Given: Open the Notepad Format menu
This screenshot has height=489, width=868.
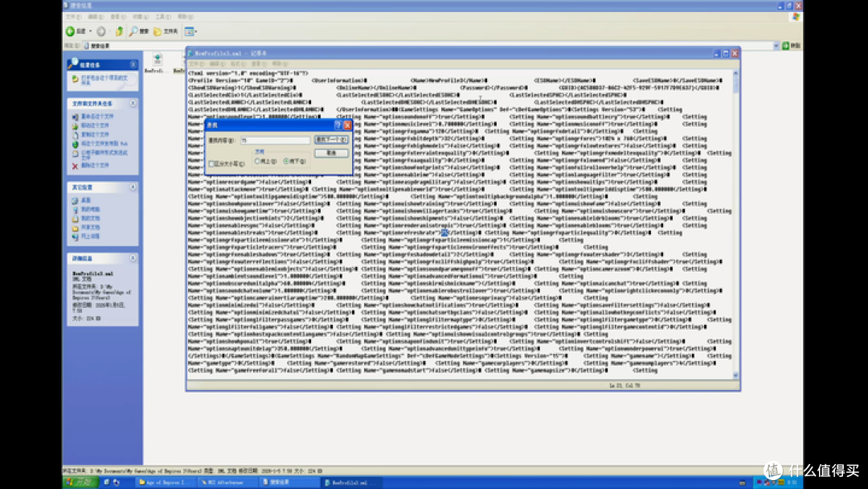Looking at the screenshot, I should point(238,64).
